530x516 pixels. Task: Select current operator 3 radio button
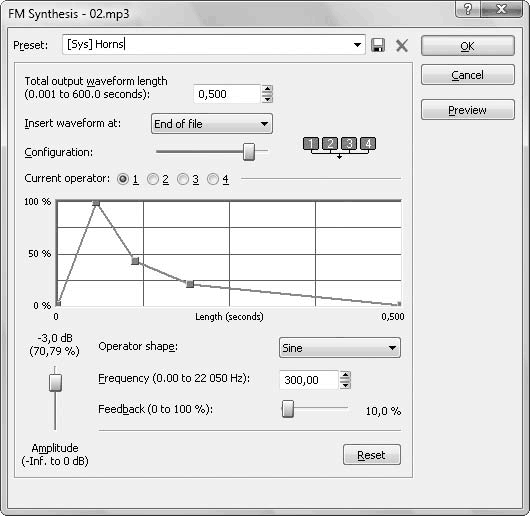click(183, 179)
